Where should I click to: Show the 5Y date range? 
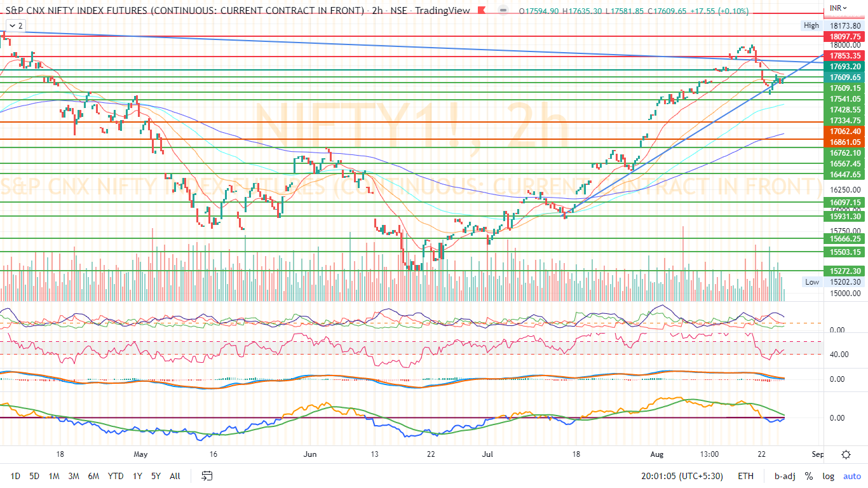pyautogui.click(x=156, y=475)
